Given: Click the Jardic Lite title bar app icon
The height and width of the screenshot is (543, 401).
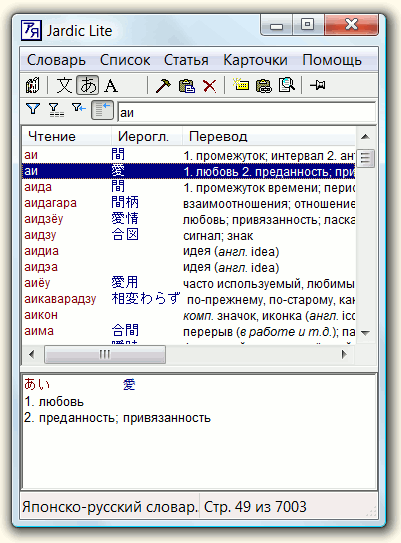Looking at the screenshot, I should point(31,31).
